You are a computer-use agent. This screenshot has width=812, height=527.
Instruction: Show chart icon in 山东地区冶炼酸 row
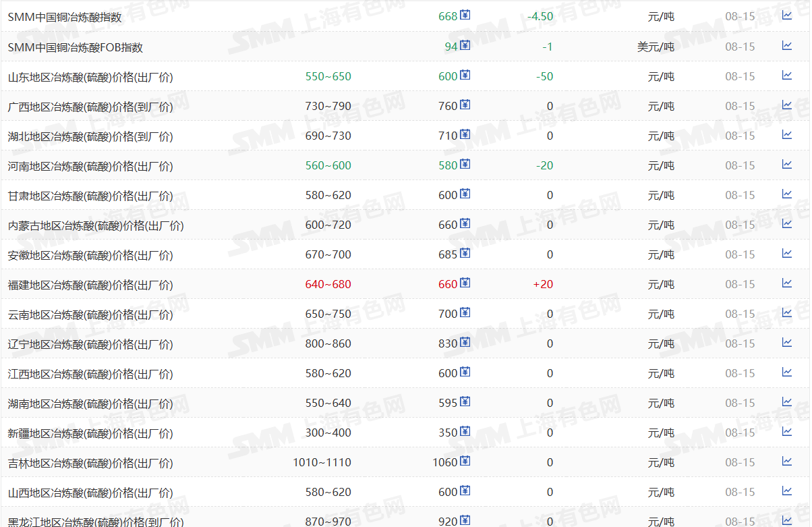(786, 75)
